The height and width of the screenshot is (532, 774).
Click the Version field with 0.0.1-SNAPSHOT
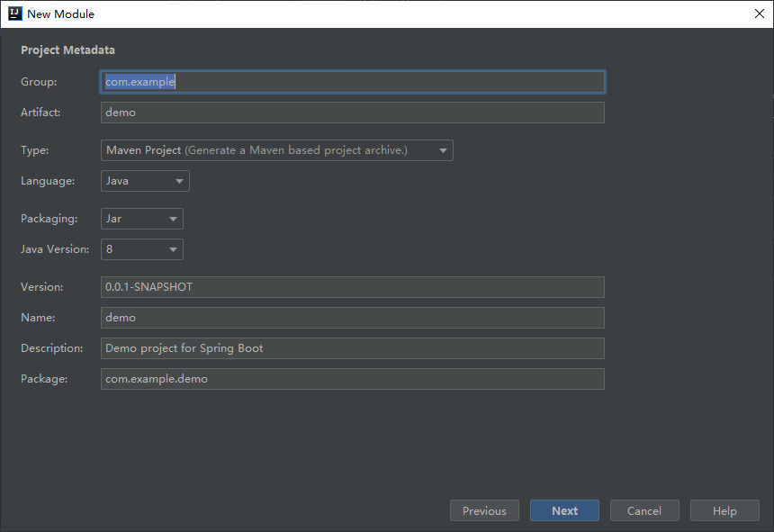(x=352, y=287)
